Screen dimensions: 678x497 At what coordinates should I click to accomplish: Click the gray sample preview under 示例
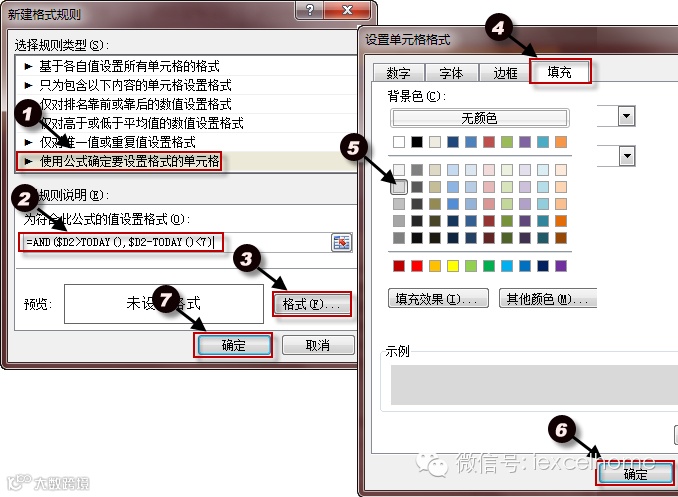(x=534, y=385)
